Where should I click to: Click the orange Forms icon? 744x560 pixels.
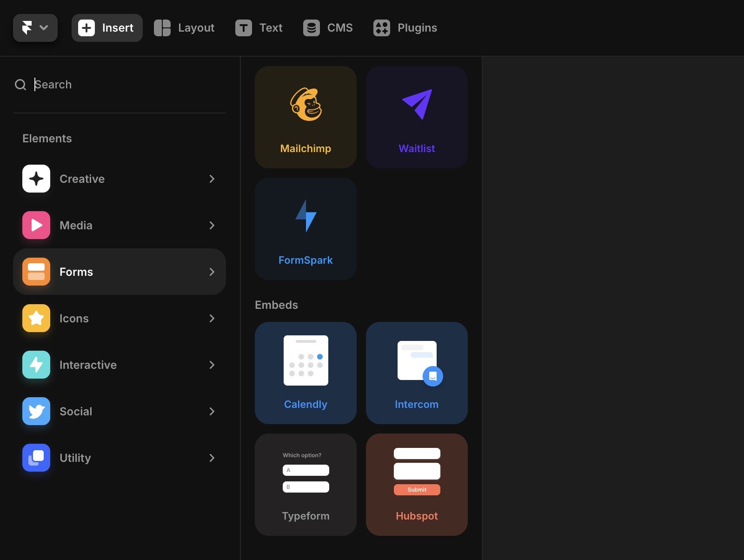36,272
